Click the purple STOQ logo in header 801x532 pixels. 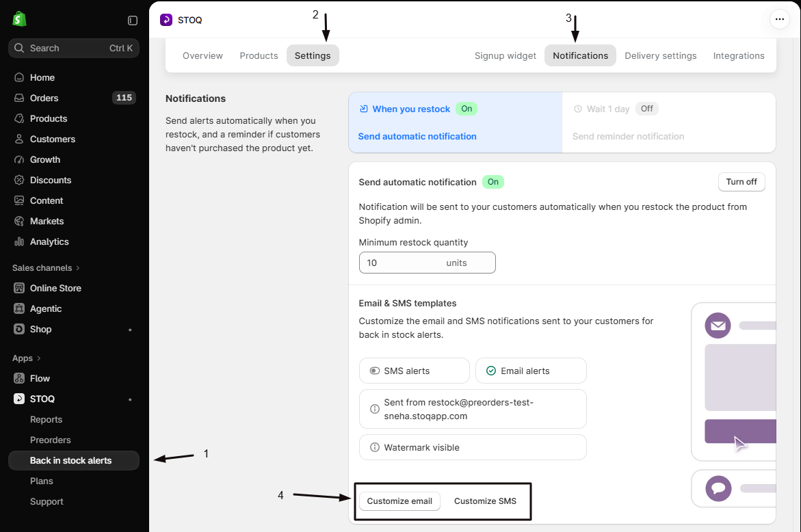coord(166,20)
